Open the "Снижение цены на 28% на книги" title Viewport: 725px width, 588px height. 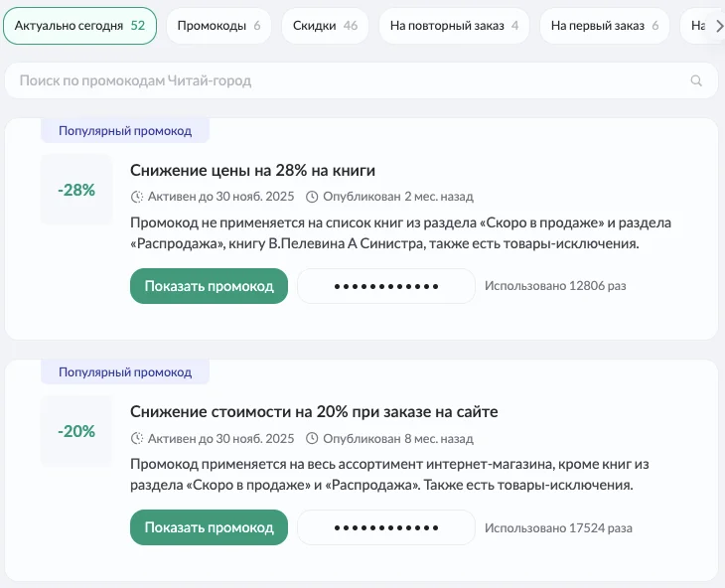(x=252, y=170)
